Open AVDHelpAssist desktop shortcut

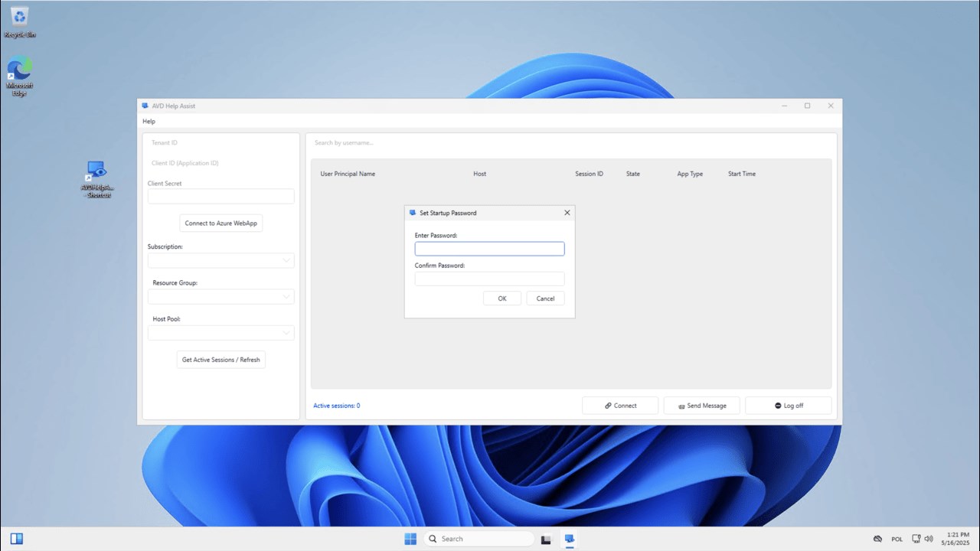click(x=96, y=179)
